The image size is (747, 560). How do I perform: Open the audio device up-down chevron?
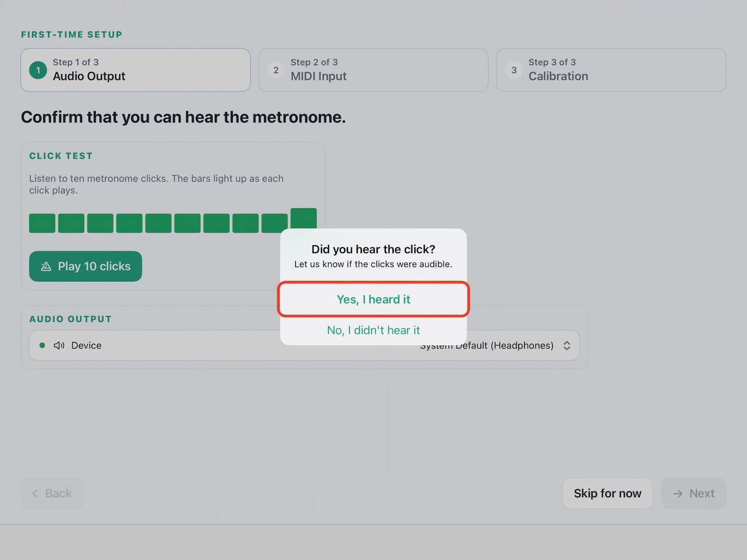pos(566,345)
